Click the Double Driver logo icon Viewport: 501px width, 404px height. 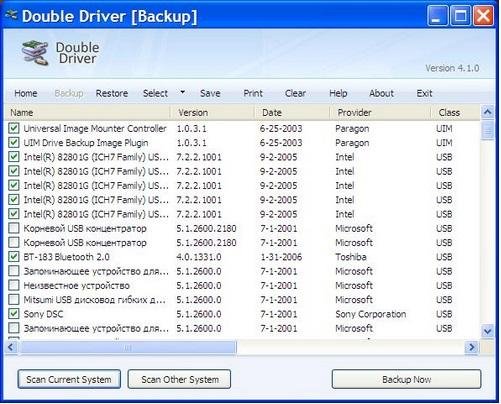(x=35, y=53)
